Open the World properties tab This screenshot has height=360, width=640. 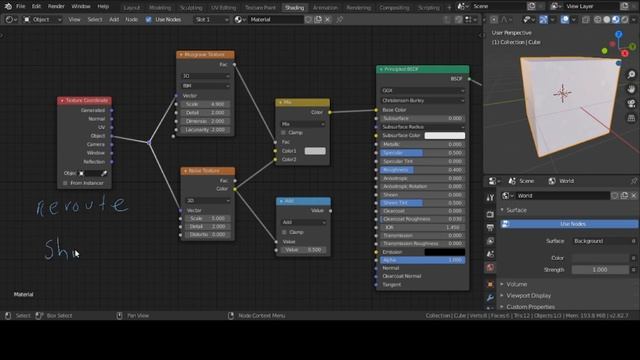coord(490,267)
